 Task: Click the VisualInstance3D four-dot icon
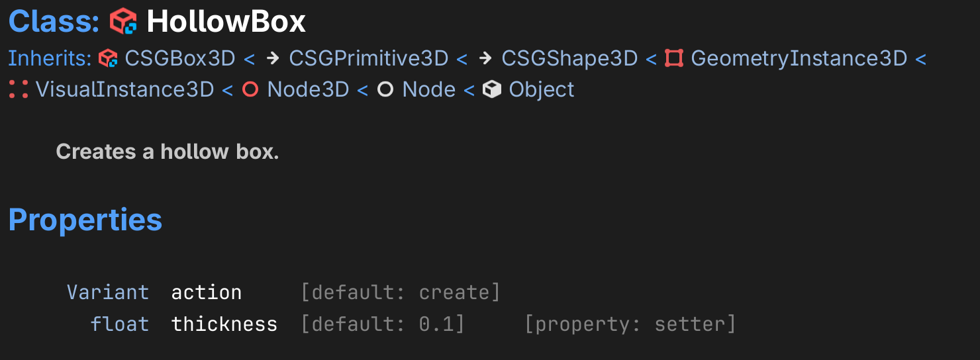[19, 90]
